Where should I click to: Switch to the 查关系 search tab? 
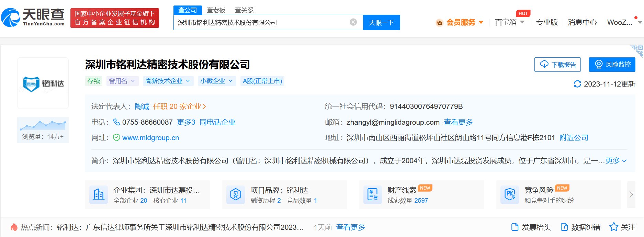click(x=244, y=10)
